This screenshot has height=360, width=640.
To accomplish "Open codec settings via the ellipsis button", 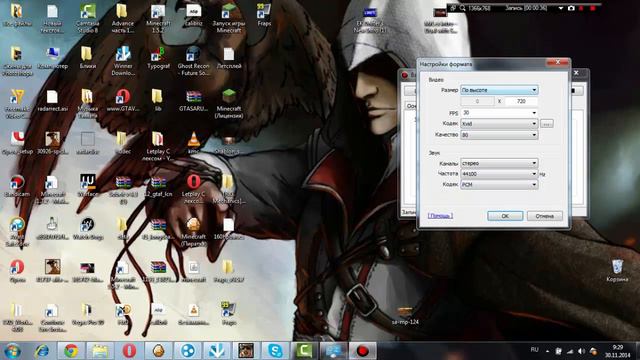I will (547, 123).
